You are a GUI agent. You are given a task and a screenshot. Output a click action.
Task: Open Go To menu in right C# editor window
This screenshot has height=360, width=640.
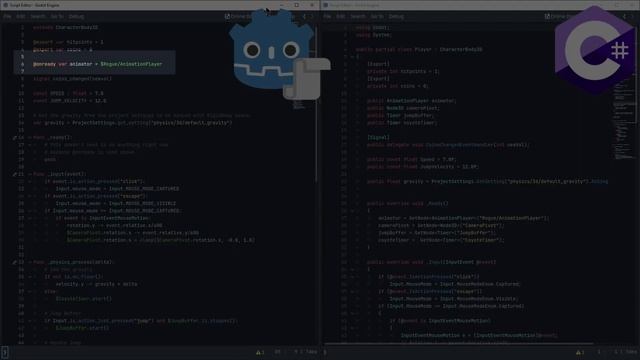[377, 17]
